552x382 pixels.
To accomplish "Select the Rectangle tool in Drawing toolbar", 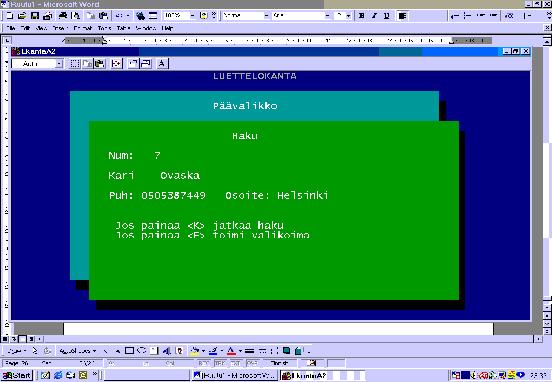I will pyautogui.click(x=130, y=351).
